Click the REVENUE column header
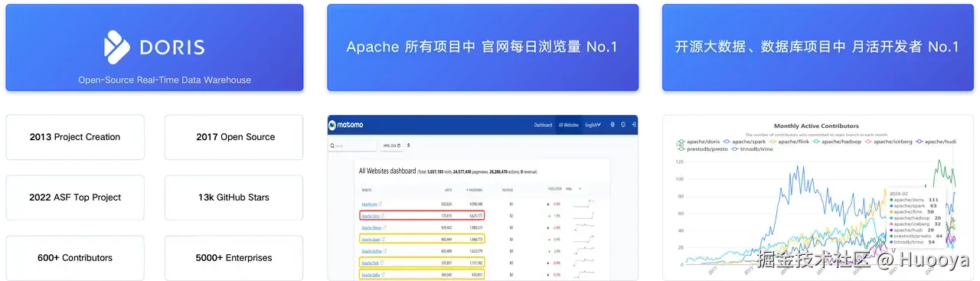Image resolution: width=980 pixels, height=281 pixels. (507, 189)
